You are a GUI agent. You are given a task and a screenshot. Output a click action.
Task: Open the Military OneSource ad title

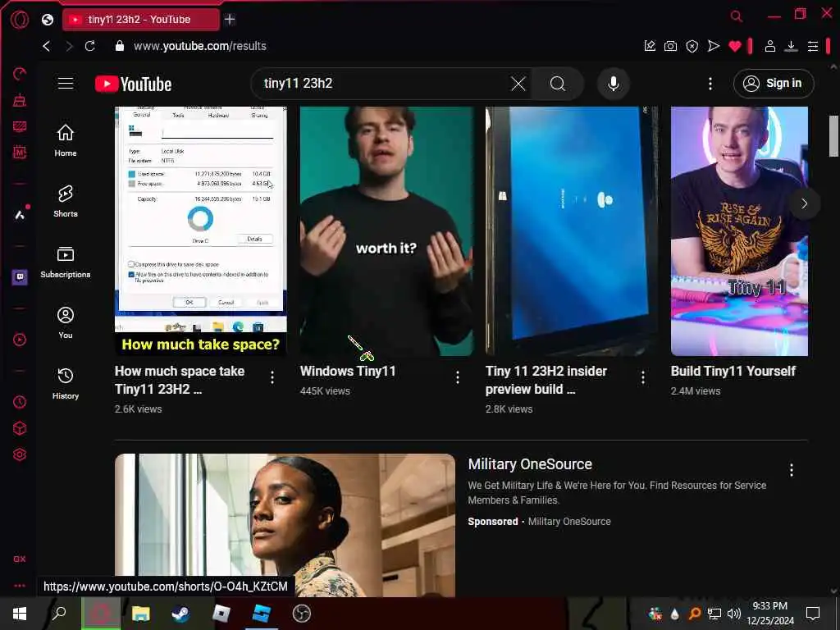[530, 464]
